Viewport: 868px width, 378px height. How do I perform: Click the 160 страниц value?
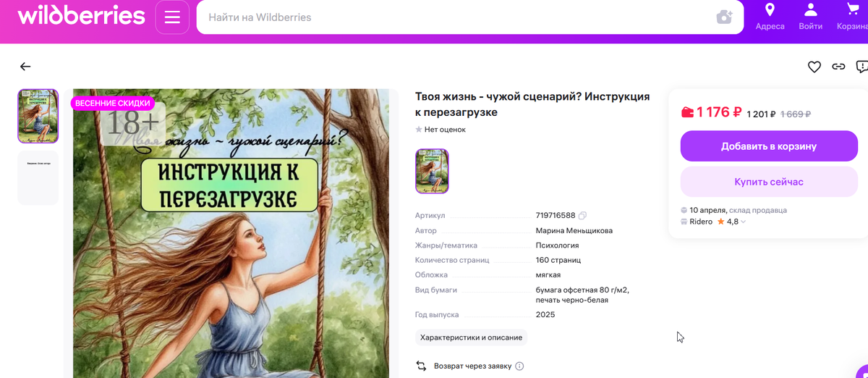click(558, 260)
